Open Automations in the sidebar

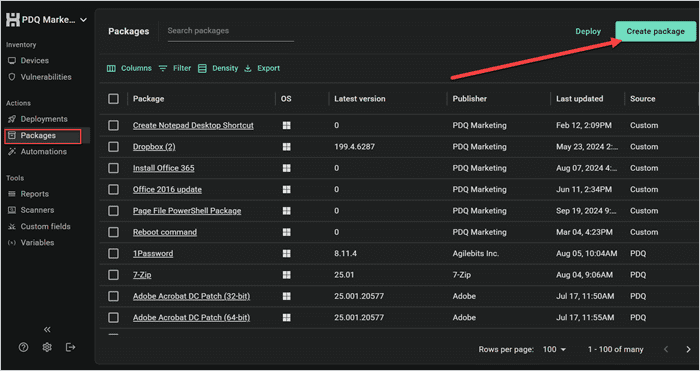[x=43, y=152]
